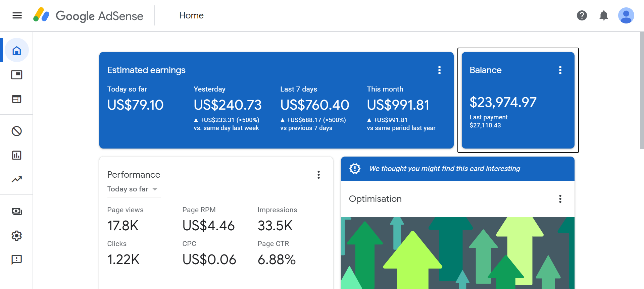Viewport: 644px width, 289px height.
Task: Open the Feedback icon in sidebar
Action: tap(17, 259)
